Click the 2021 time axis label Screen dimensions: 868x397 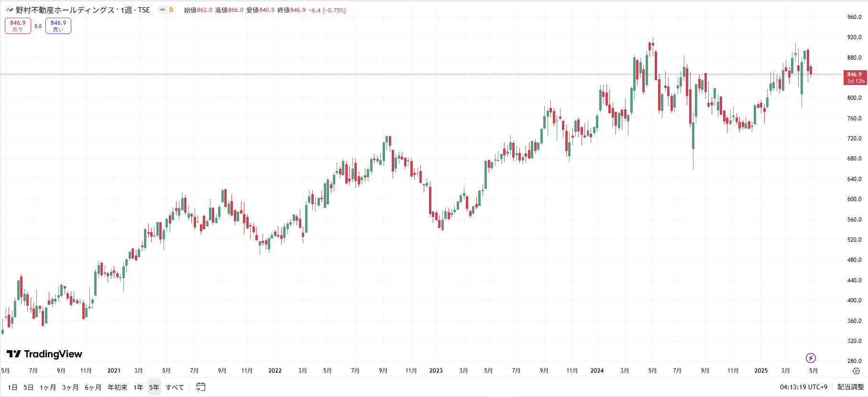point(114,371)
